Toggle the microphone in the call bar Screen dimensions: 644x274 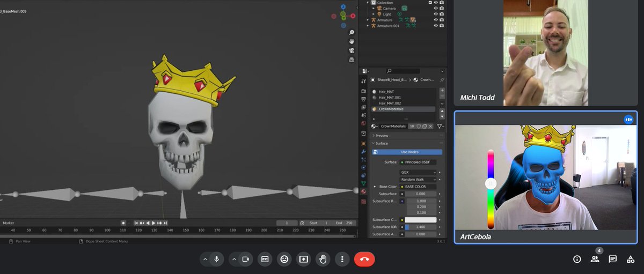[216, 259]
